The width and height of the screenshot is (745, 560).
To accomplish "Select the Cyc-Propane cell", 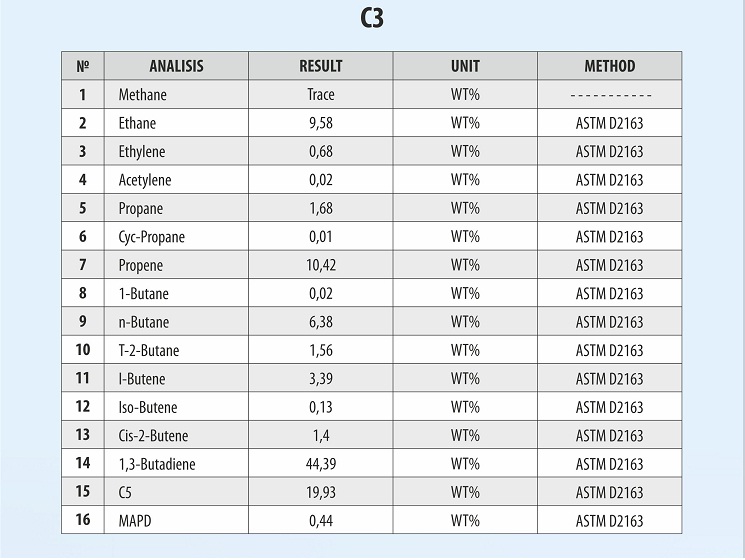I will pyautogui.click(x=152, y=237).
